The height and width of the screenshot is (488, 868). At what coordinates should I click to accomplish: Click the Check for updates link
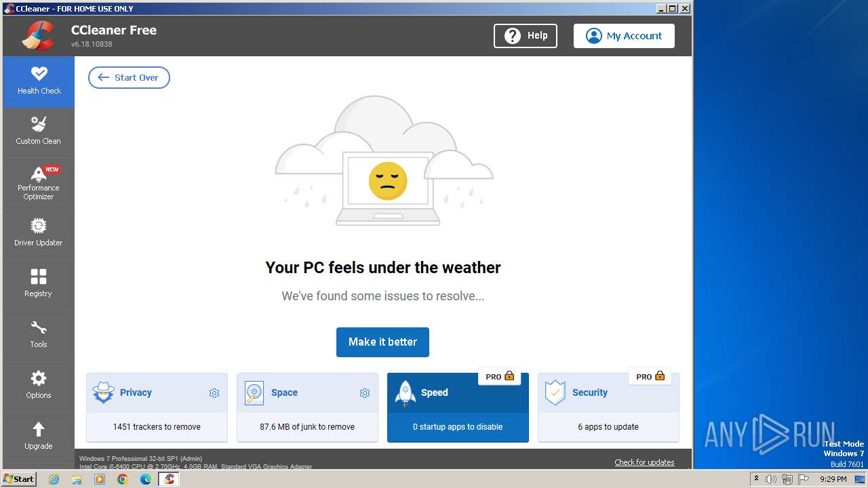click(x=644, y=462)
